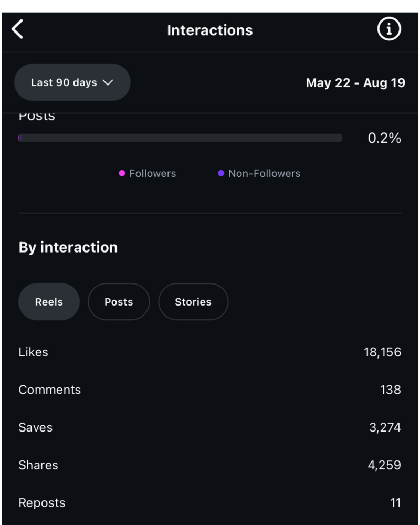Open the info icon in header
The width and height of the screenshot is (420, 525).
[389, 29]
